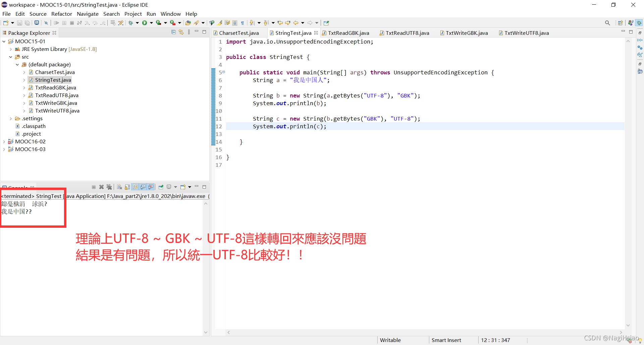
Task: Toggle Block Selection mode
Action: click(x=235, y=23)
